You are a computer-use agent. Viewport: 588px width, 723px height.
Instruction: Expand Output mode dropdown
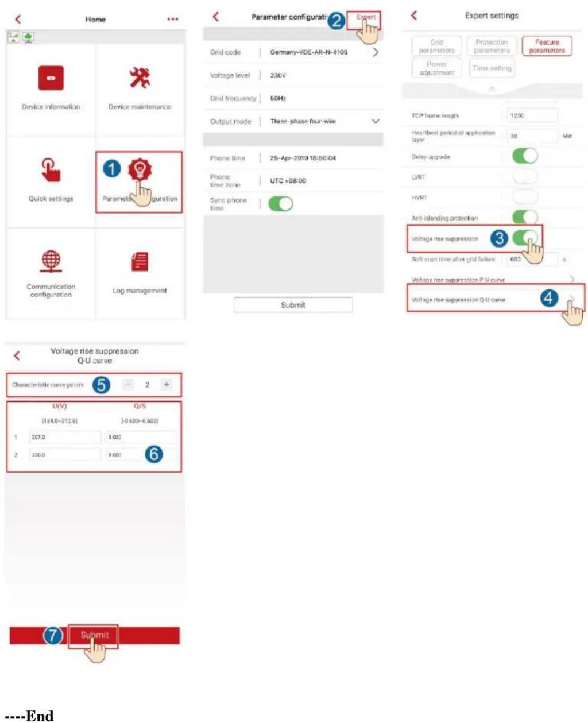[376, 121]
